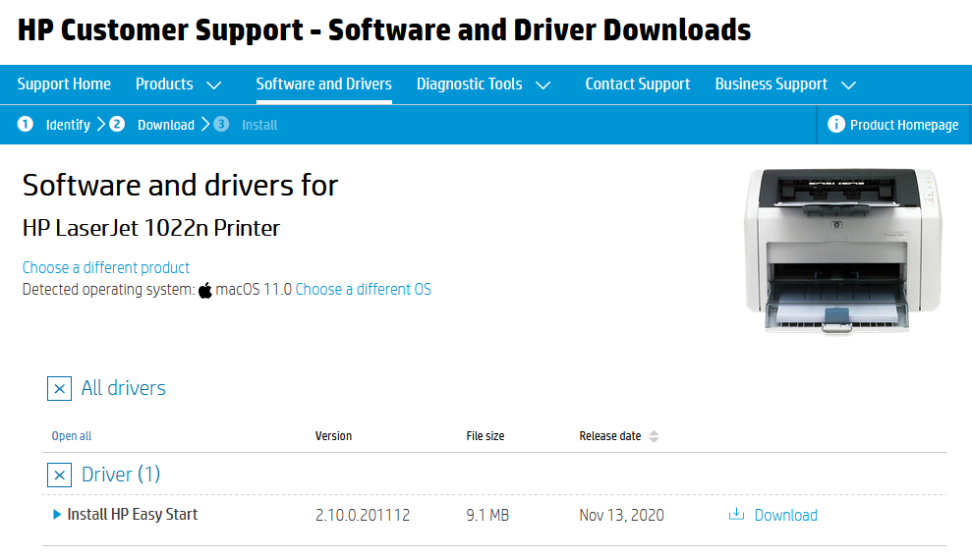Click the HP LaserJet 1022n Printer title

tap(151, 228)
